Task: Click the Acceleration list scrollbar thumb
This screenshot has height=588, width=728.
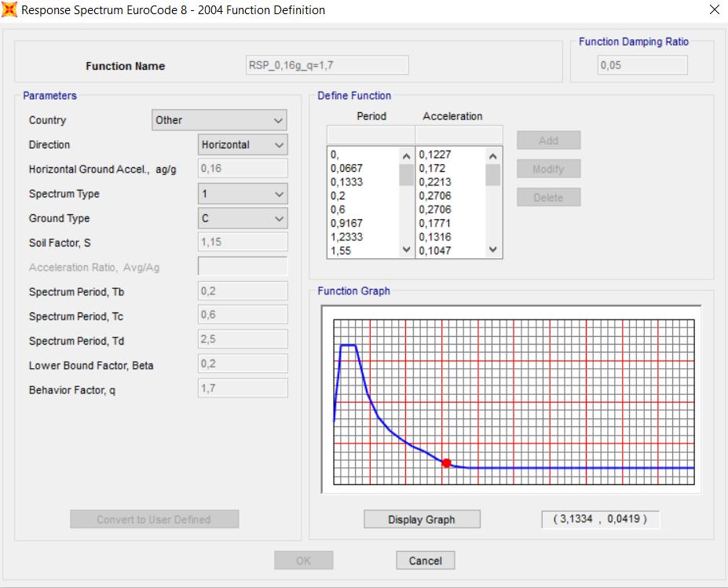Action: pos(493,175)
